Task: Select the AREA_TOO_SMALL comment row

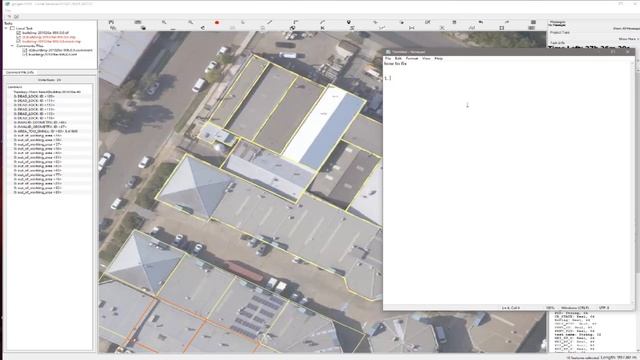Action: point(46,131)
